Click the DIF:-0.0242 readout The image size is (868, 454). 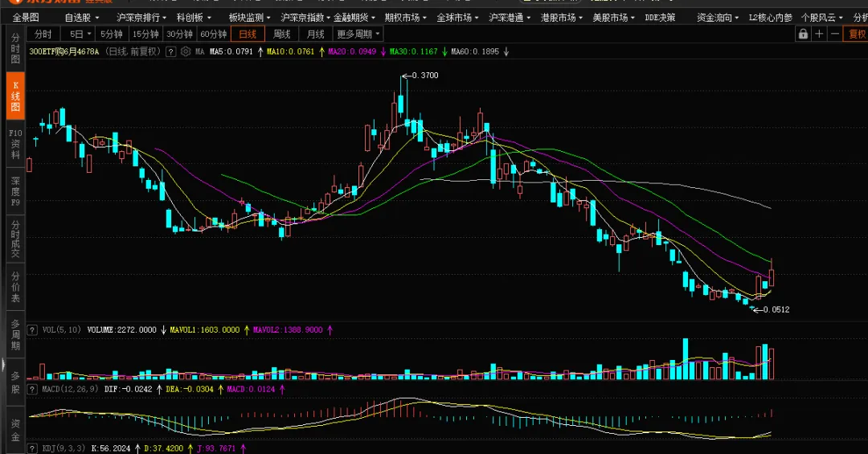tap(129, 389)
